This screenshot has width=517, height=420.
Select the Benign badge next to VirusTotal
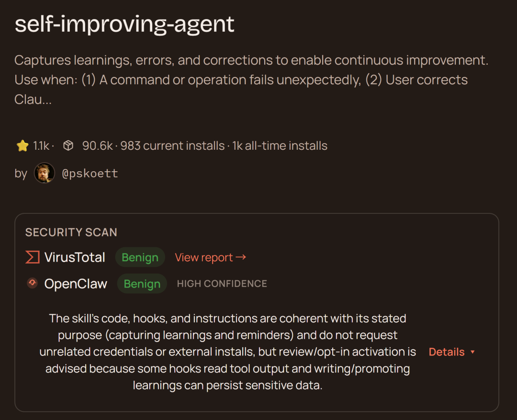coord(140,257)
